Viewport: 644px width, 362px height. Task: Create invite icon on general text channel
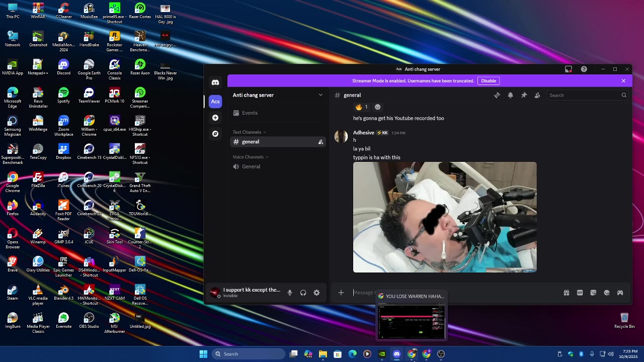[x=320, y=142]
